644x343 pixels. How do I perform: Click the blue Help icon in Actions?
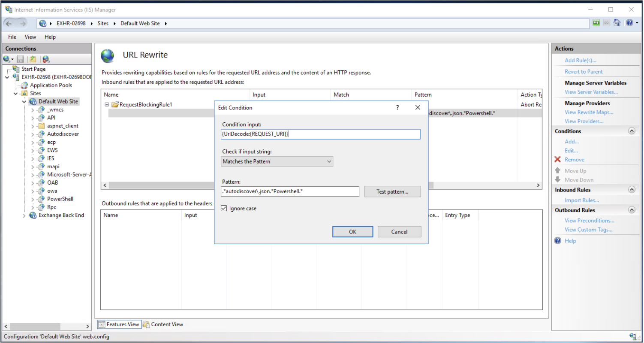[557, 241]
